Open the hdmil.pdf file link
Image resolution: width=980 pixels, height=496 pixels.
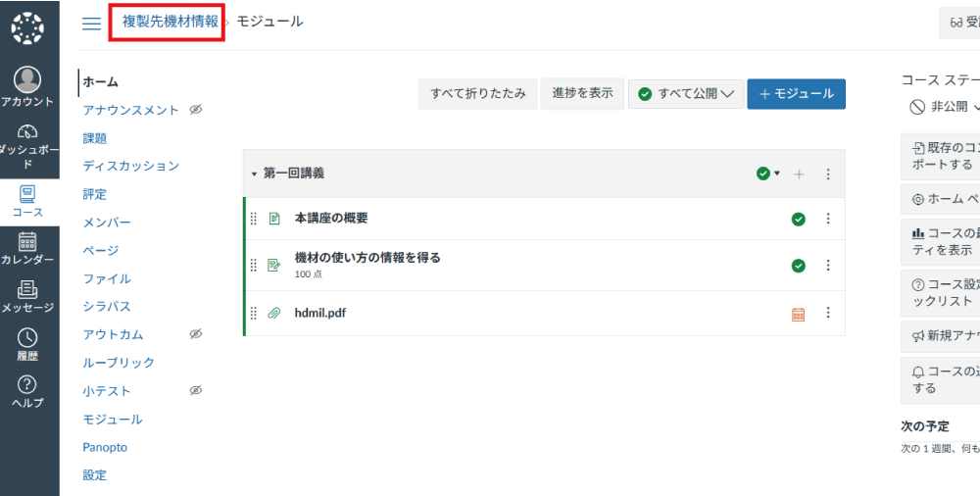pyautogui.click(x=320, y=313)
